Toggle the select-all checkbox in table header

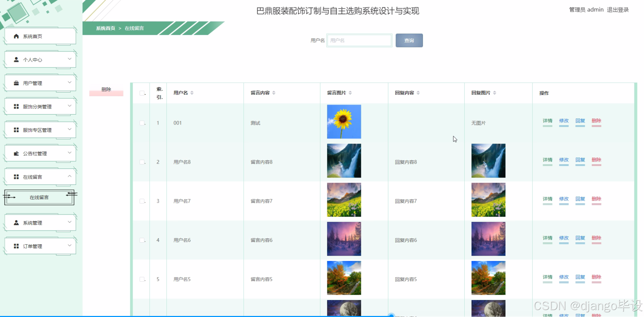click(x=142, y=93)
